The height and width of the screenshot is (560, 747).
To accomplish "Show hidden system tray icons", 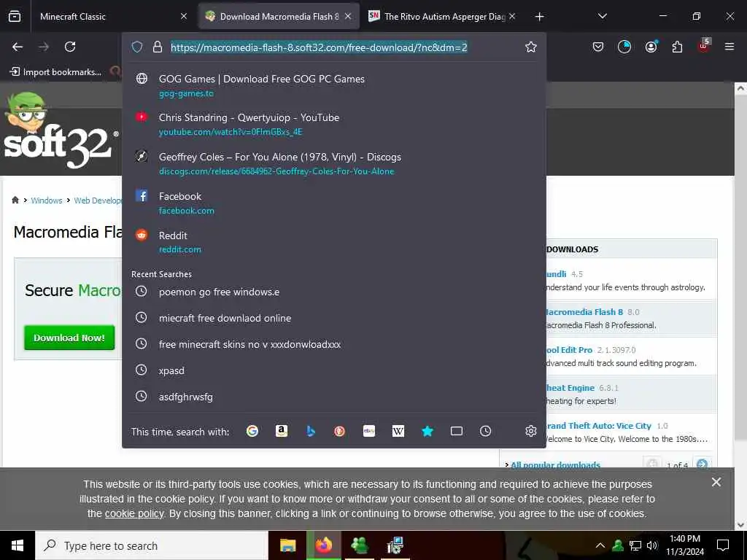I will tap(600, 545).
